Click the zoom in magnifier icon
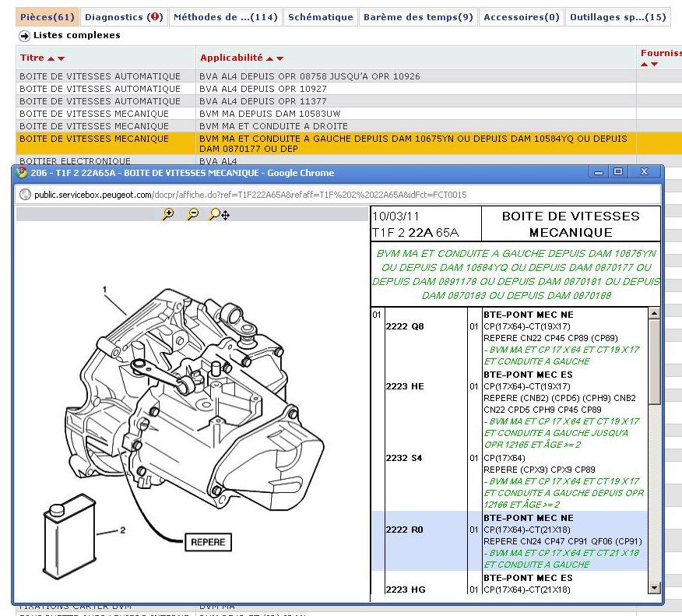 pos(168,214)
